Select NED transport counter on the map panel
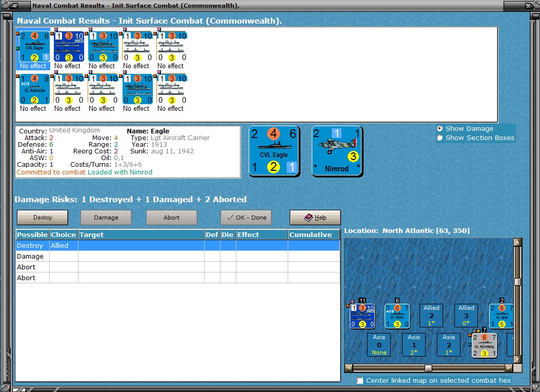The width and height of the screenshot is (540, 392). [x=362, y=316]
